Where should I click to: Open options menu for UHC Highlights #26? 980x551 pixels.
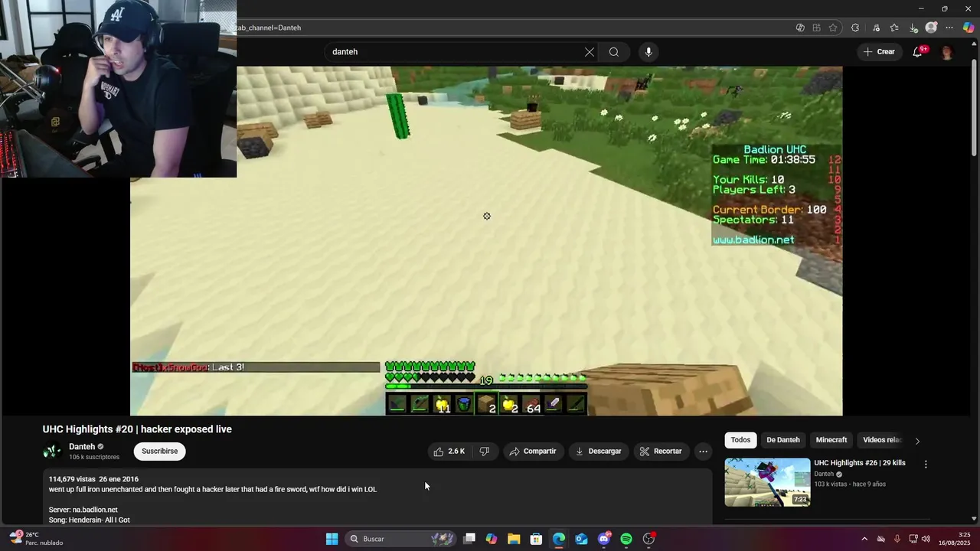[x=926, y=465]
